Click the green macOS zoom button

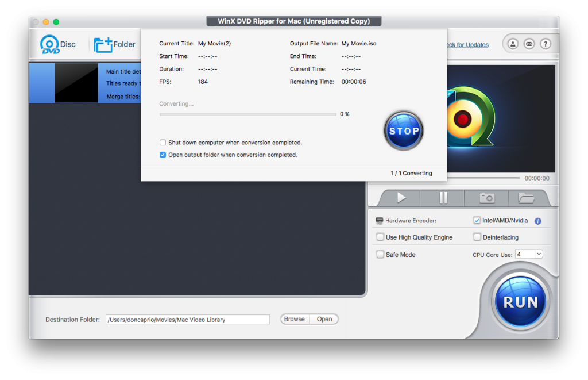pyautogui.click(x=56, y=22)
